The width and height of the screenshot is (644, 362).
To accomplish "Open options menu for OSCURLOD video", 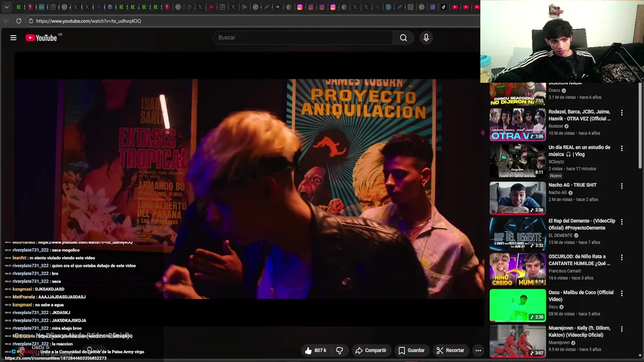I will (x=622, y=257).
